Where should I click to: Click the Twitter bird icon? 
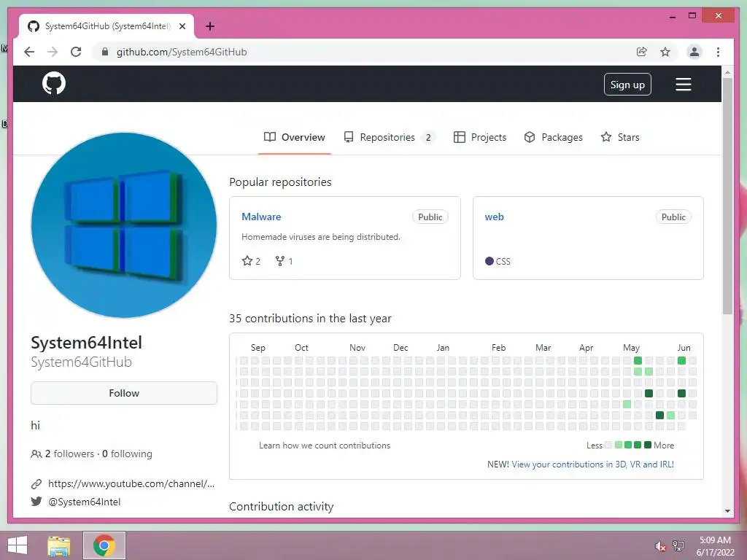click(36, 502)
